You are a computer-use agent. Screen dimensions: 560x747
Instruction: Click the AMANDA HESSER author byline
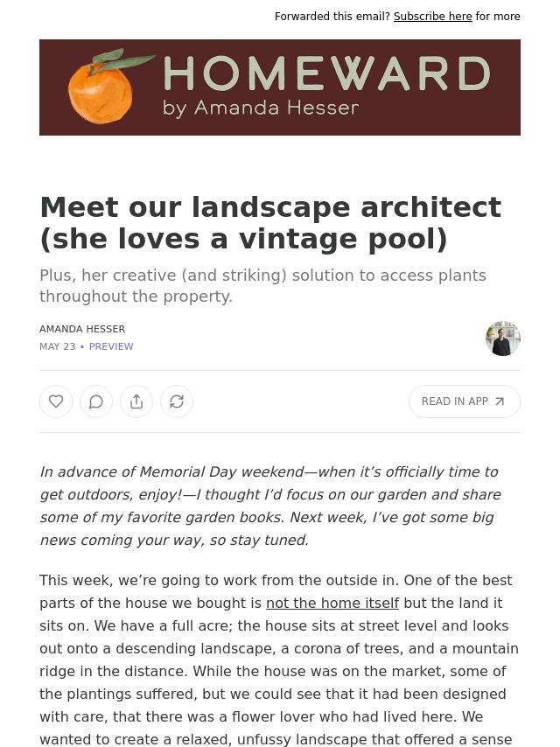(x=82, y=329)
